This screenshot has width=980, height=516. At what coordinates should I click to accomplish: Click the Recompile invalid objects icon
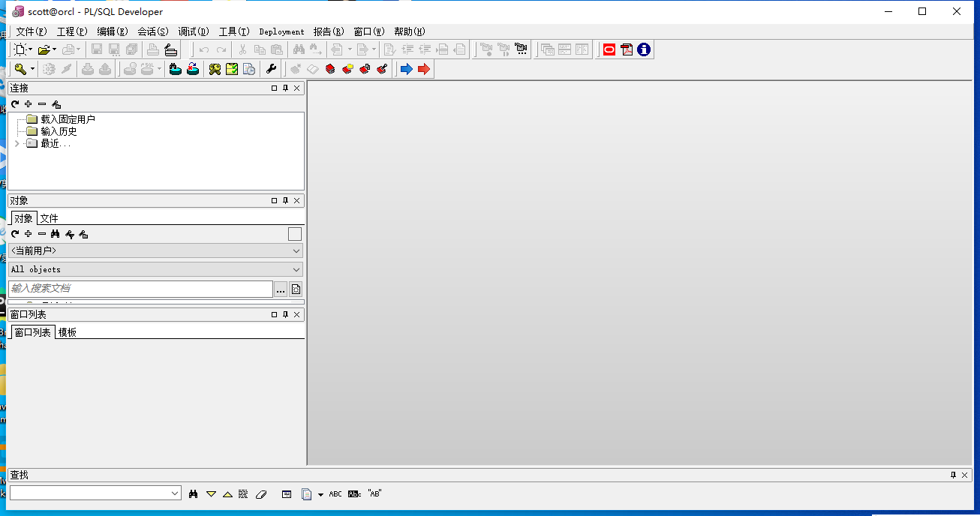pos(193,70)
